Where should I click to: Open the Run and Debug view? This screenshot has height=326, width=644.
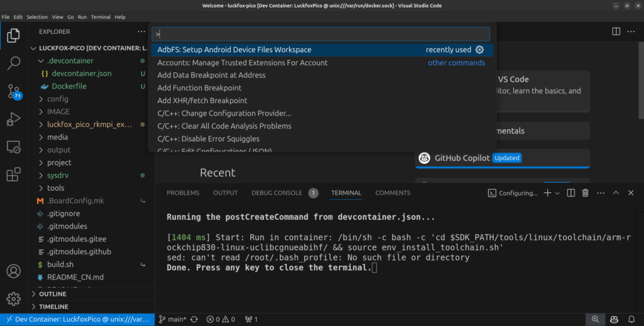13,119
